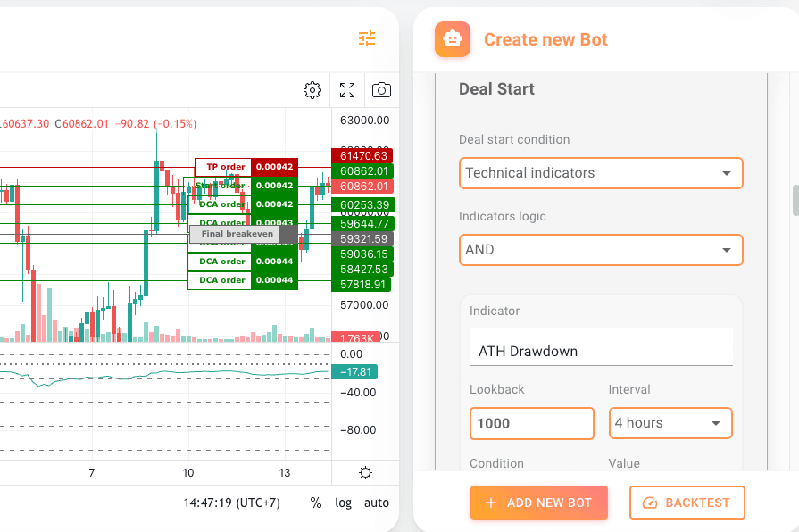
Task: Toggle percent scale mode
Action: pyautogui.click(x=316, y=503)
